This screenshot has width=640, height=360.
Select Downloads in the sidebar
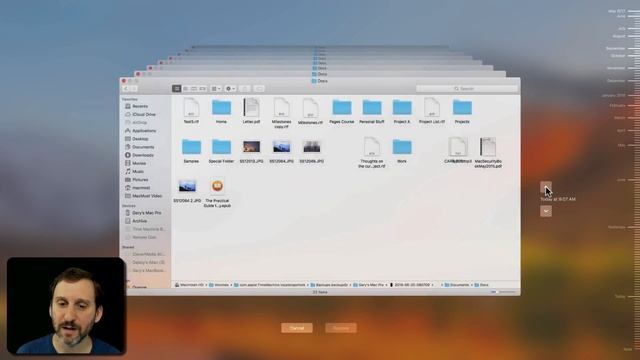click(x=139, y=155)
